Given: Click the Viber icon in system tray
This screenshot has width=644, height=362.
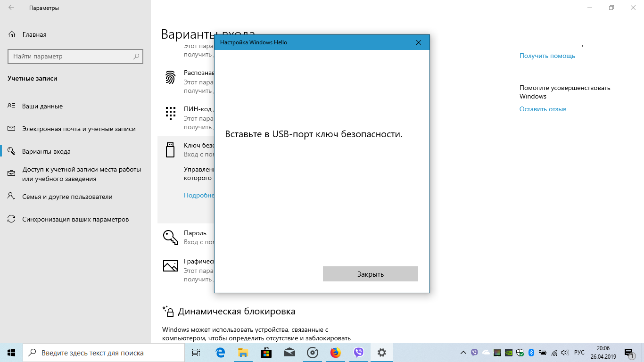Looking at the screenshot, I should click(x=474, y=353).
